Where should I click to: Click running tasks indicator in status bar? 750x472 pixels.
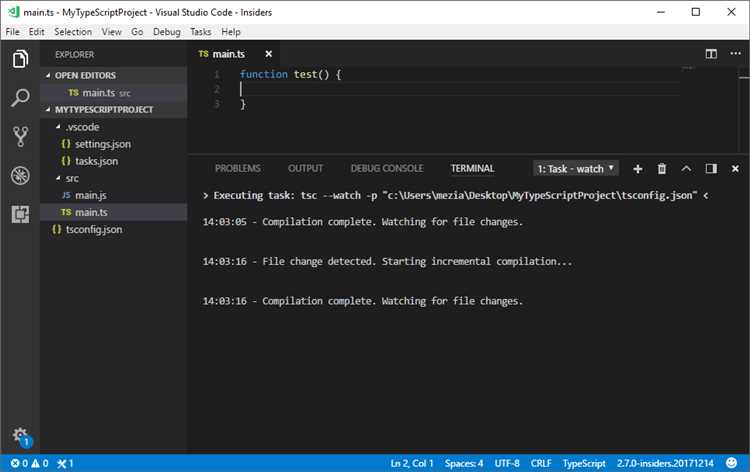(65, 463)
